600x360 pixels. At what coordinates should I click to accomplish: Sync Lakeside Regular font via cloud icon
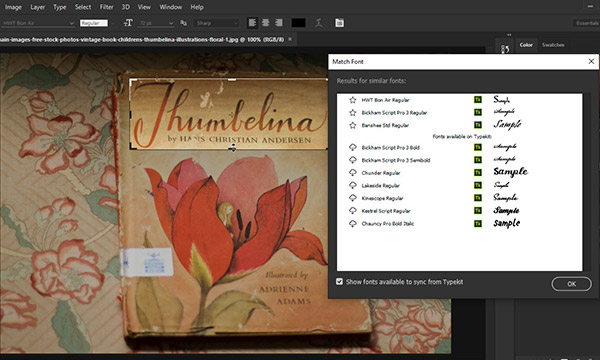[352, 185]
